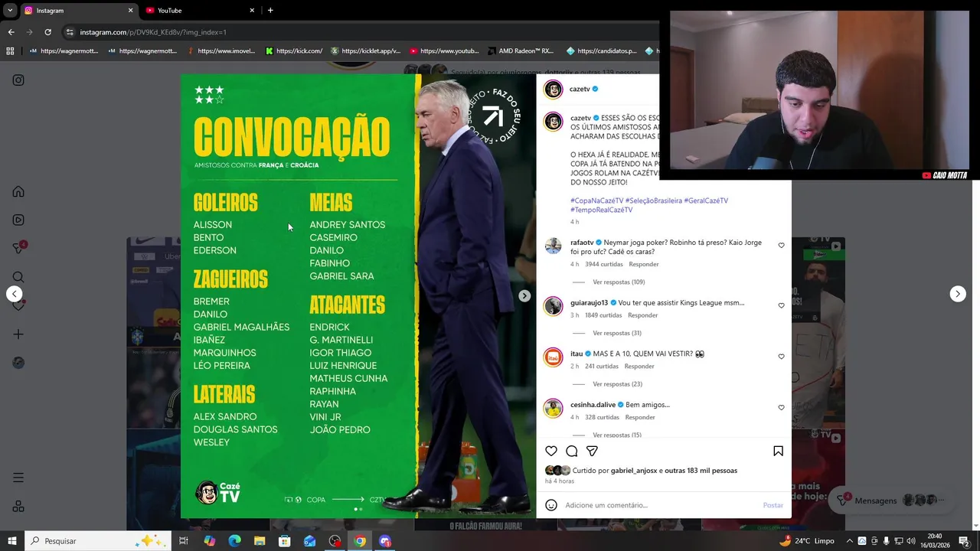Open the tab search dropdown

point(10,11)
